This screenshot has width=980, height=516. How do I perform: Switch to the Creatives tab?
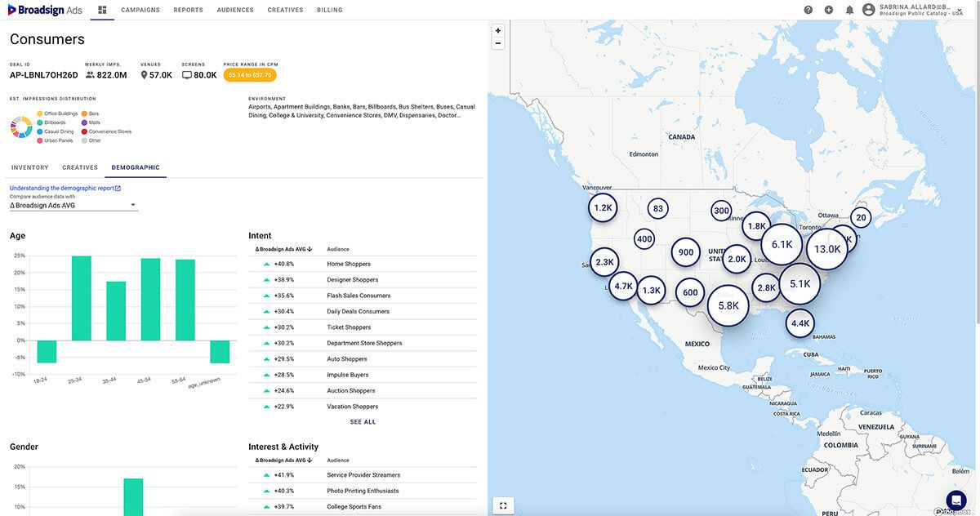pos(80,167)
